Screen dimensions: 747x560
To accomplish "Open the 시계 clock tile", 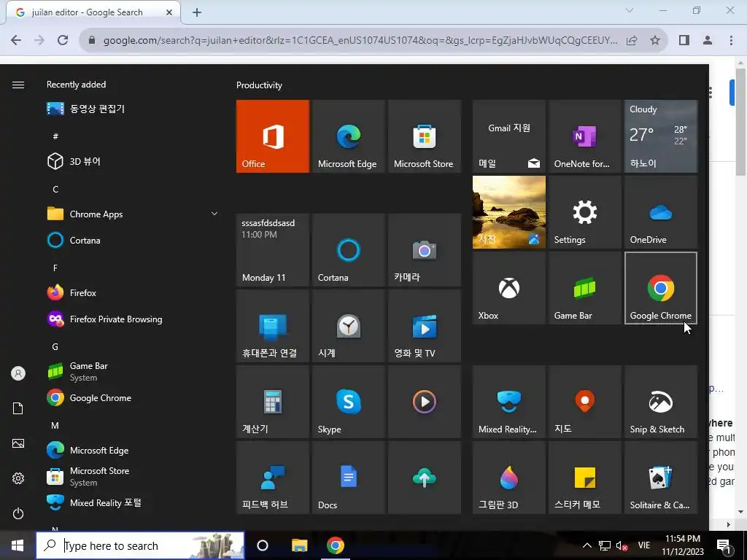I will coord(348,326).
